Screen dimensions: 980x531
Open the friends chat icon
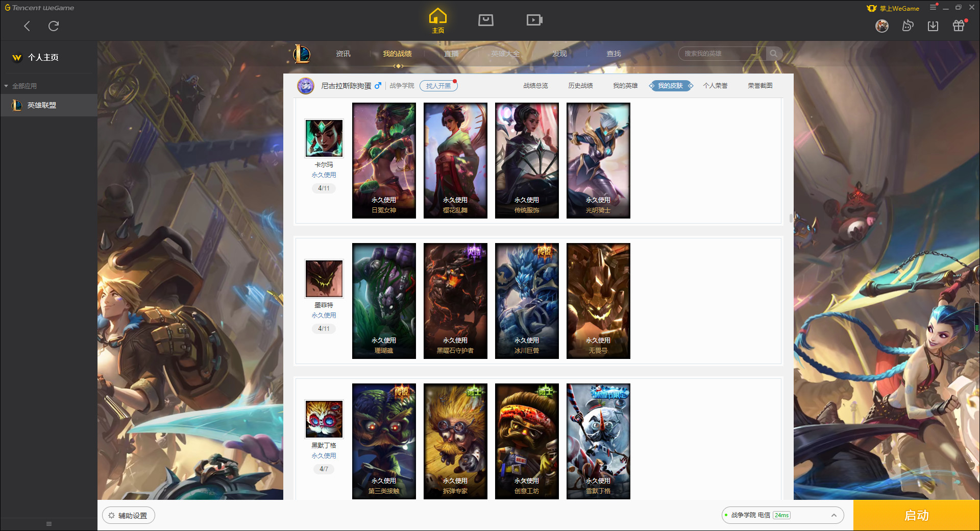pyautogui.click(x=908, y=26)
